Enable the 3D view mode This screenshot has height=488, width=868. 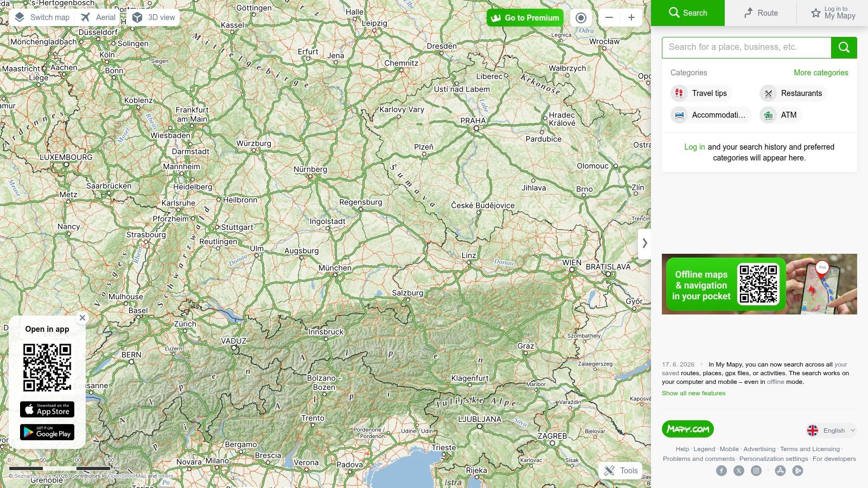point(154,17)
